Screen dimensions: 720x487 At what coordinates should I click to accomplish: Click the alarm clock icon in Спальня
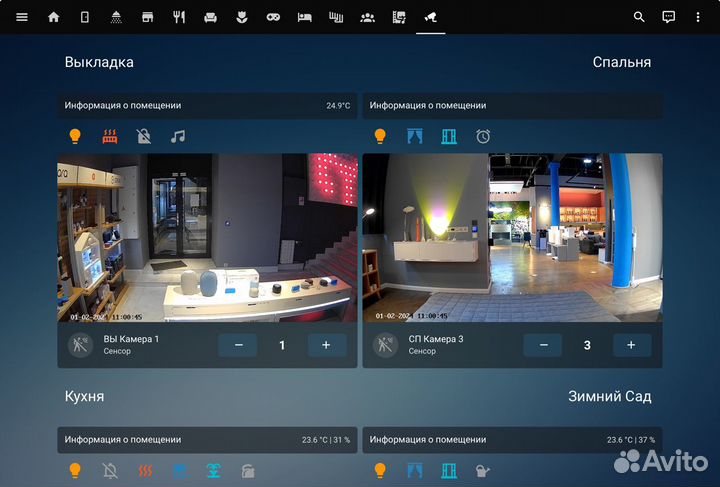483,136
